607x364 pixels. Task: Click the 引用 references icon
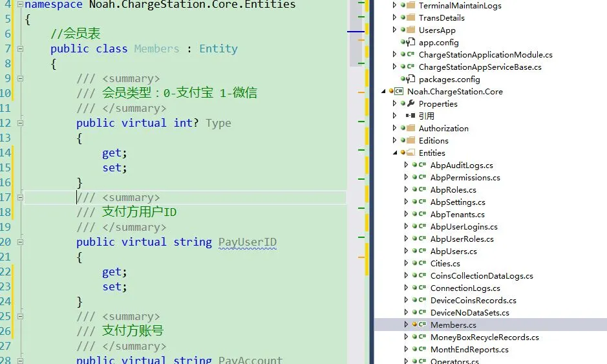pos(410,116)
